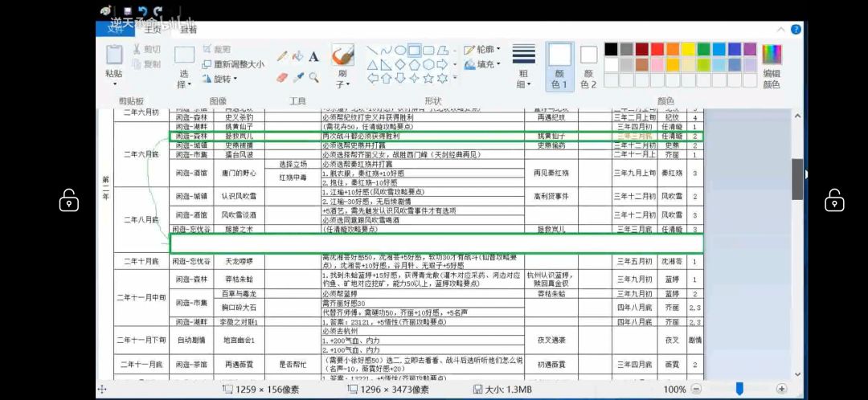This screenshot has width=868, height=400.
Task: Choose the Rounded rectangle shape
Action: [428, 51]
